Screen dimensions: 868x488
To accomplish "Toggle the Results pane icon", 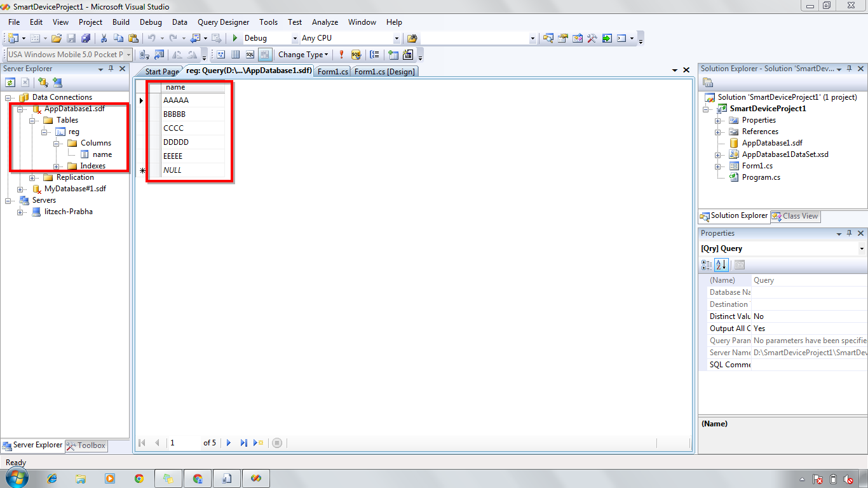I will (265, 55).
